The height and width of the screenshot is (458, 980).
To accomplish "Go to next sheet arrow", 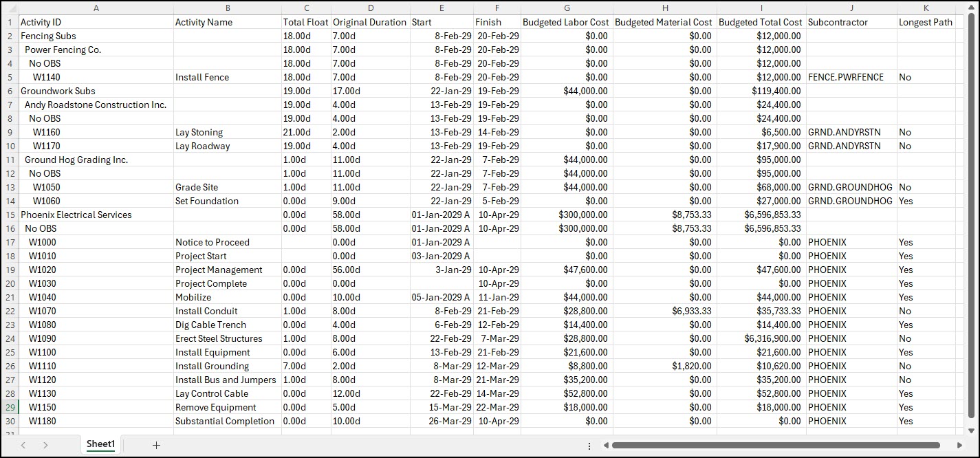I will (45, 445).
